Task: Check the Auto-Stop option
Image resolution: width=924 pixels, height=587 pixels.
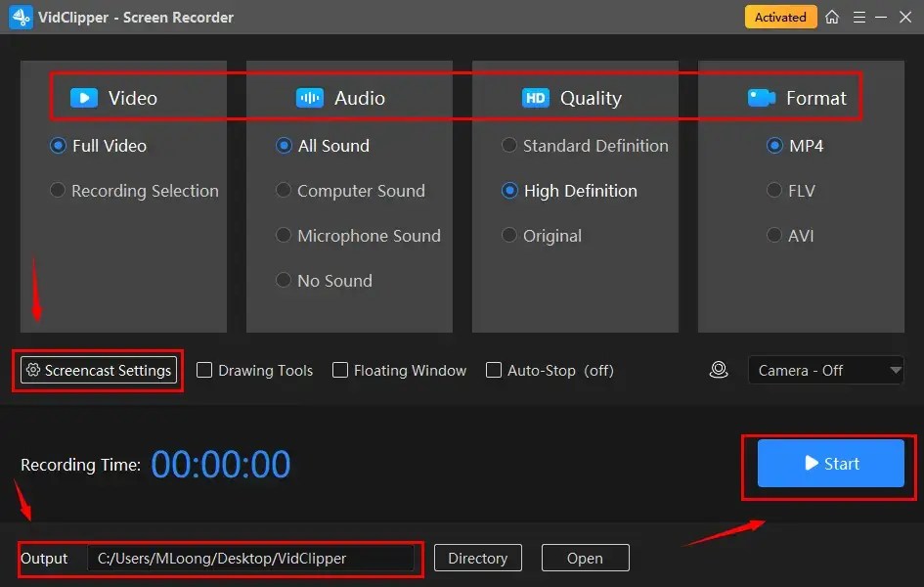Action: 494,370
